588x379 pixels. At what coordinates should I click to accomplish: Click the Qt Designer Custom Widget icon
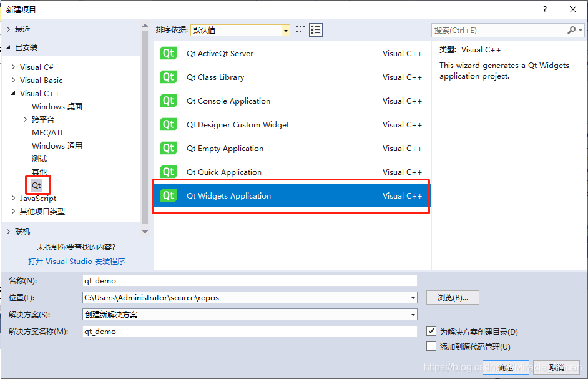coord(169,124)
